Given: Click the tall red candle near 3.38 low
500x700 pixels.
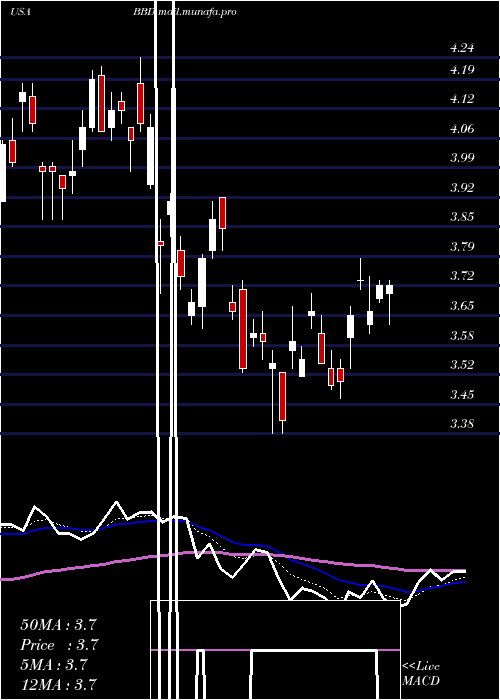Looking at the screenshot, I should pyautogui.click(x=282, y=397).
